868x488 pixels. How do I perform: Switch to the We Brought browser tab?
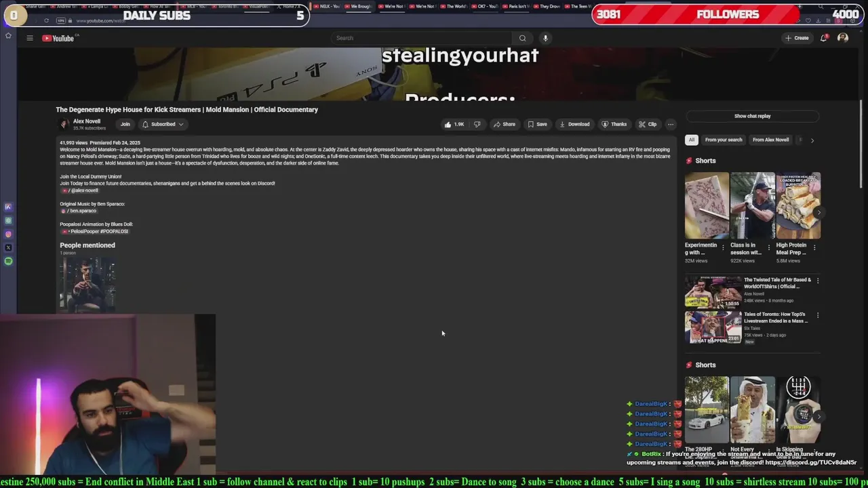(x=359, y=6)
